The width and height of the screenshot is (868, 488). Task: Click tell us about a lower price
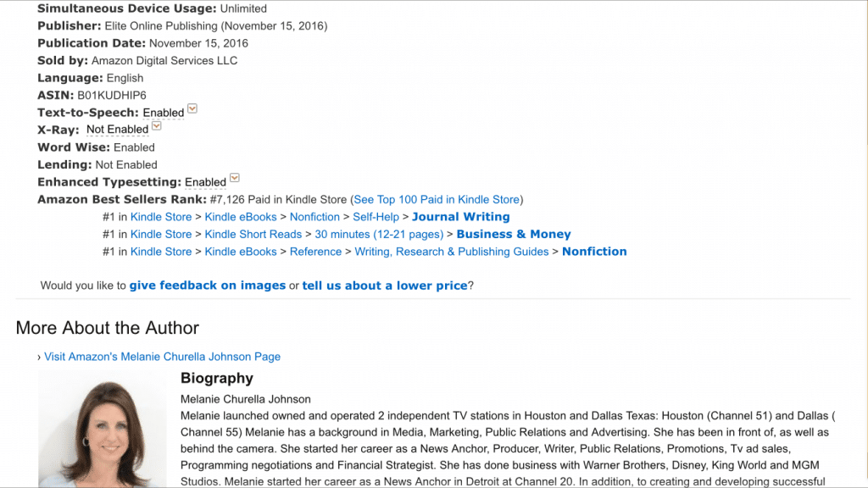[385, 286]
